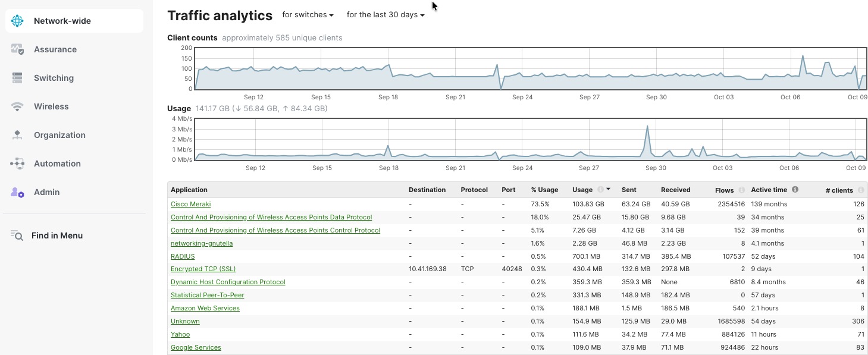The image size is (868, 355).
Task: Click the Find in Menu search icon
Action: (x=17, y=235)
